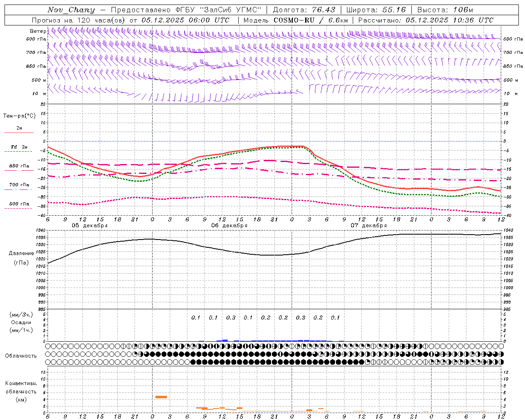Click the Осадки precipitation label
The height and width of the screenshot is (420, 525).
(x=21, y=322)
